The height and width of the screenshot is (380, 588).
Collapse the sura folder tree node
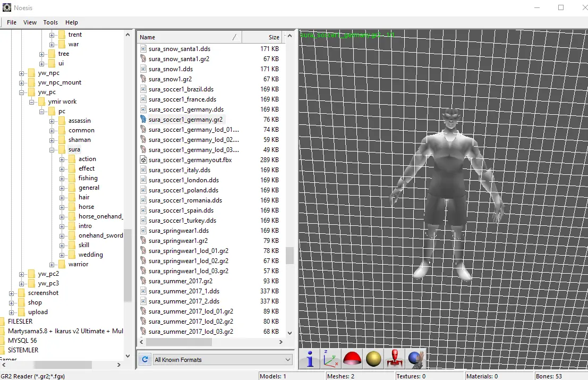[52, 149]
